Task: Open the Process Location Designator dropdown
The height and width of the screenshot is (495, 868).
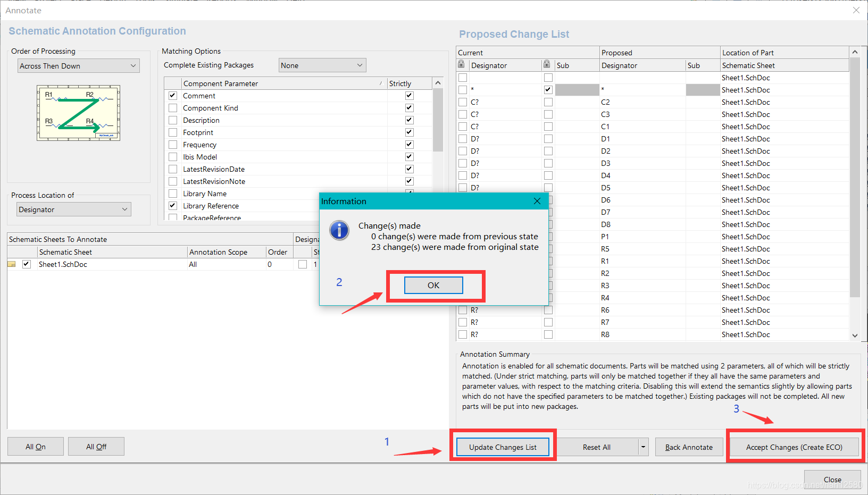Action: tap(74, 209)
